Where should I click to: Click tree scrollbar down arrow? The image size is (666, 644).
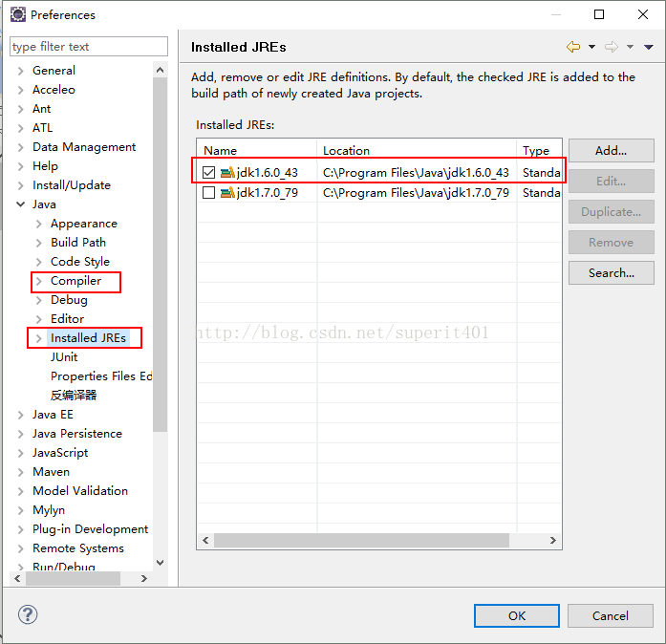pyautogui.click(x=161, y=563)
